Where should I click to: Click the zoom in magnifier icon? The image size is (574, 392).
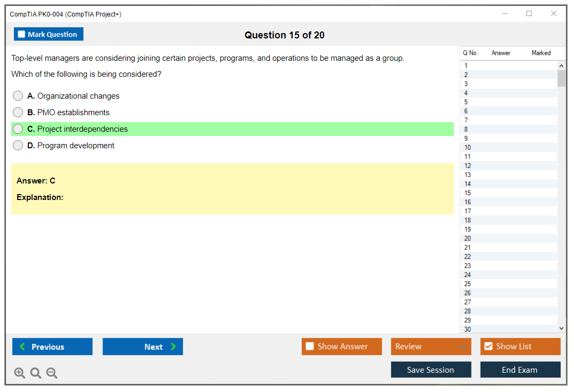[x=20, y=373]
